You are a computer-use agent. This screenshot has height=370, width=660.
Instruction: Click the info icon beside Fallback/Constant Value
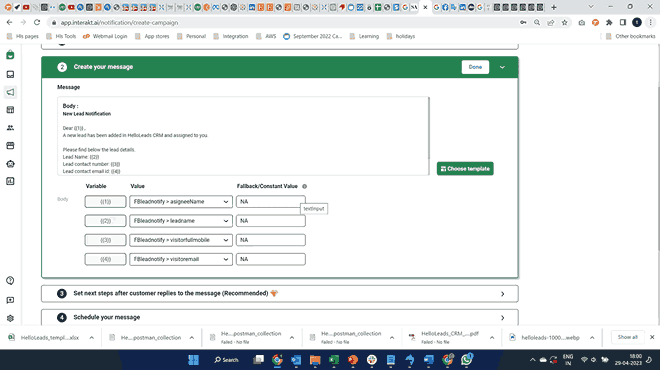(304, 186)
